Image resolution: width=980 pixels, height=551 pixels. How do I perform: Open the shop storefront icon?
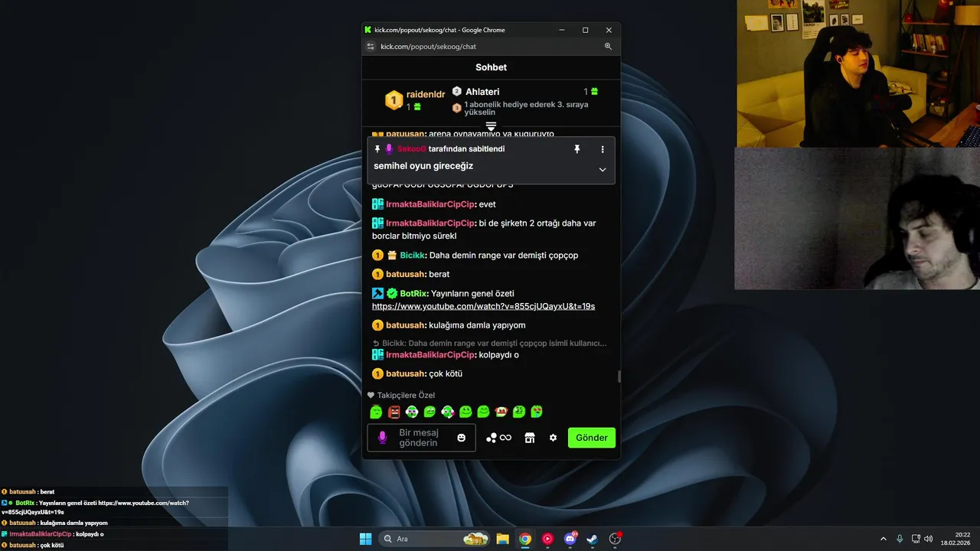529,438
